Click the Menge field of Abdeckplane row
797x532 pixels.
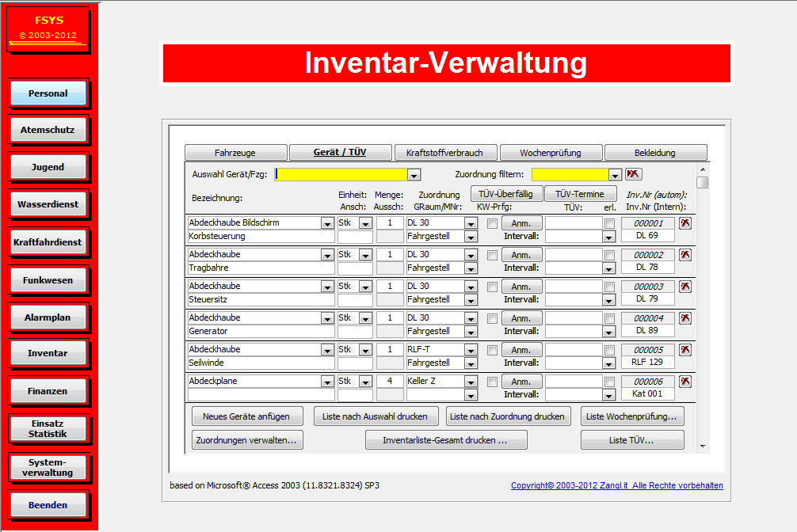[390, 381]
